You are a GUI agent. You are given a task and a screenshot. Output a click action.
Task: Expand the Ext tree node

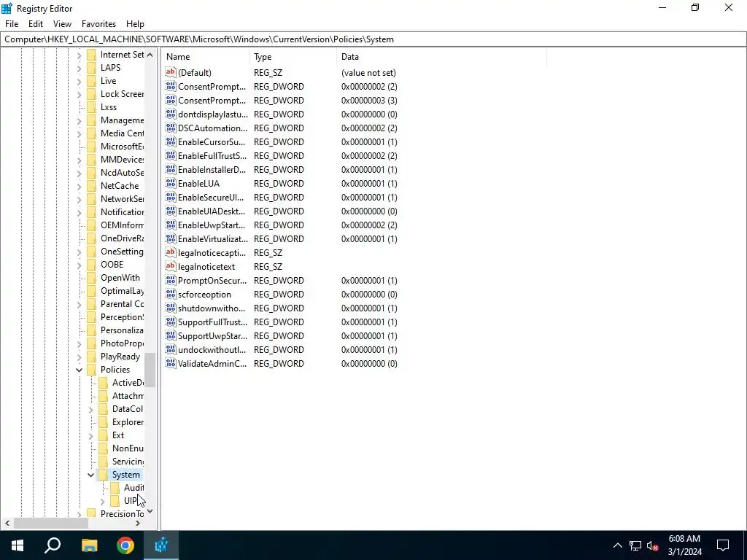[x=90, y=435]
